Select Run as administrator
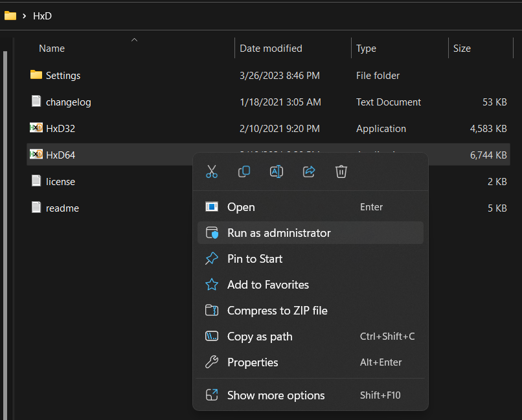522x420 pixels. coord(278,233)
